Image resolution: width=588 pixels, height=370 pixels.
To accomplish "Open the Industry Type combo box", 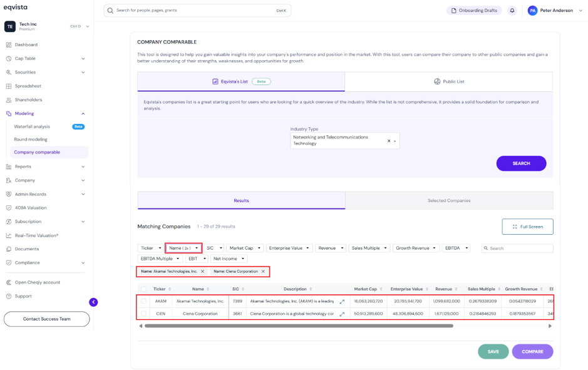I will point(344,141).
